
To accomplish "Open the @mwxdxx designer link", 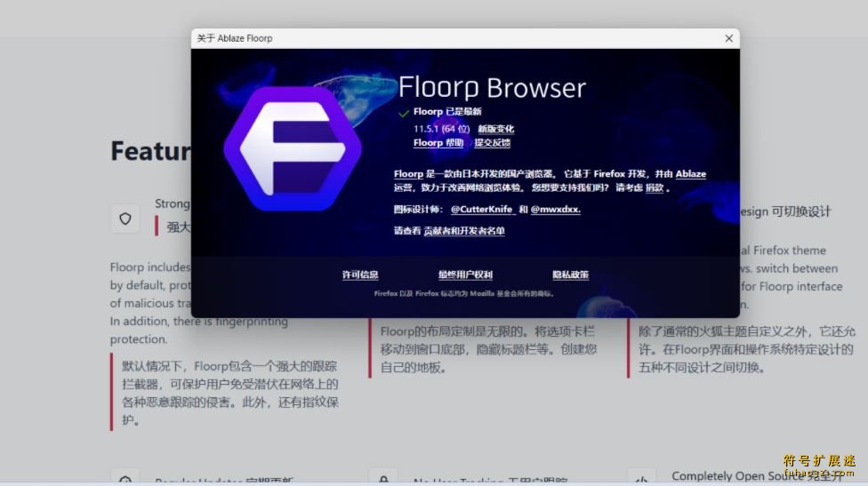I will point(555,210).
